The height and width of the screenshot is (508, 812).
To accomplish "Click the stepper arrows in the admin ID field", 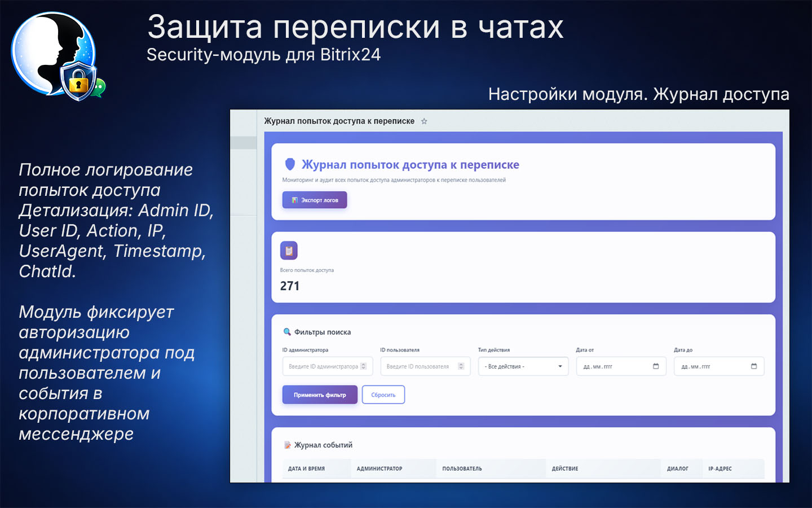I will coord(363,366).
